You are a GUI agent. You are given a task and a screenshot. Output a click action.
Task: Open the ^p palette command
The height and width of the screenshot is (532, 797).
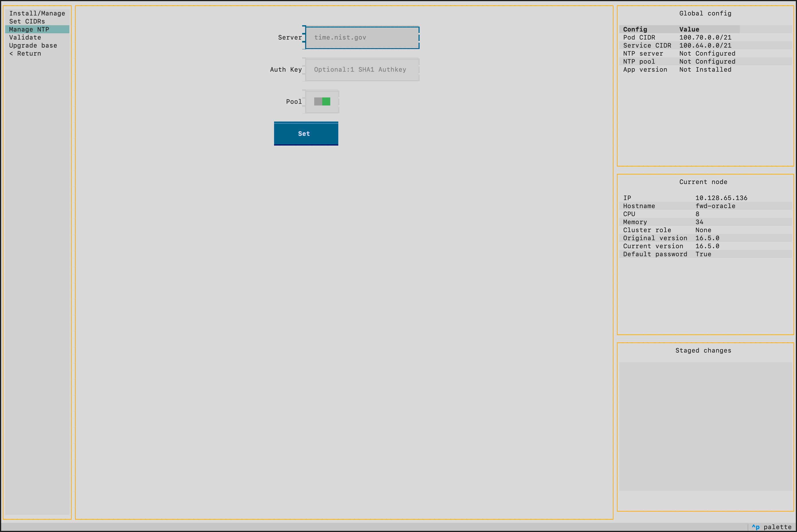tap(771, 527)
